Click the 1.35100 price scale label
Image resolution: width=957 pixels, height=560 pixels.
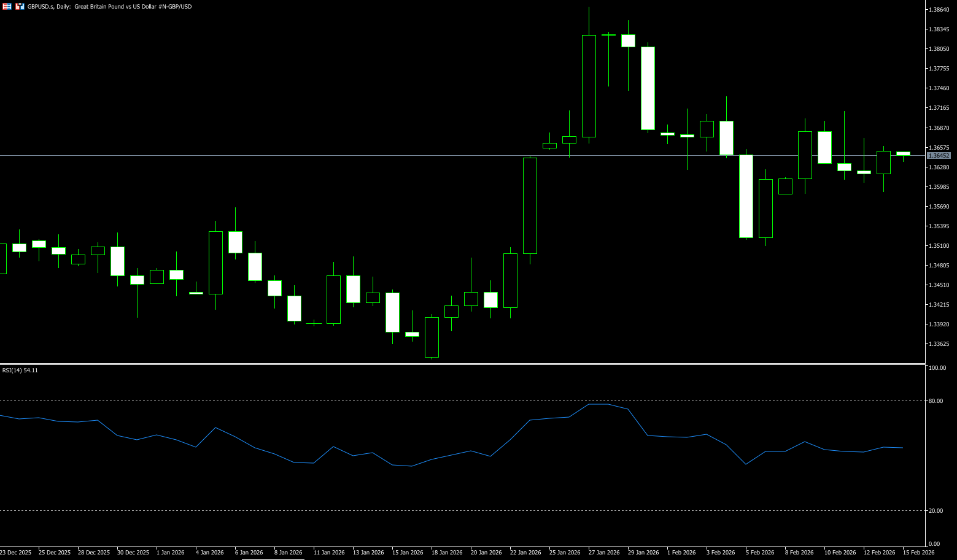pyautogui.click(x=939, y=246)
